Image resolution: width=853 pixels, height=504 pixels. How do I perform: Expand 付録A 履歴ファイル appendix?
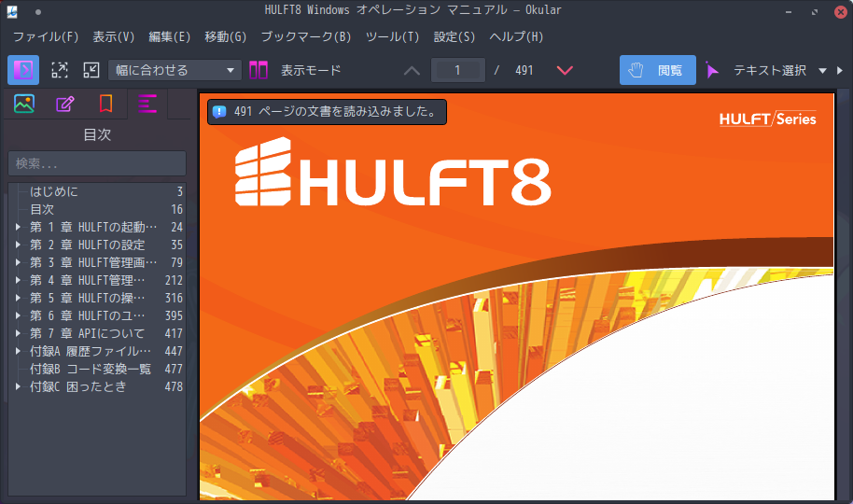click(x=18, y=351)
